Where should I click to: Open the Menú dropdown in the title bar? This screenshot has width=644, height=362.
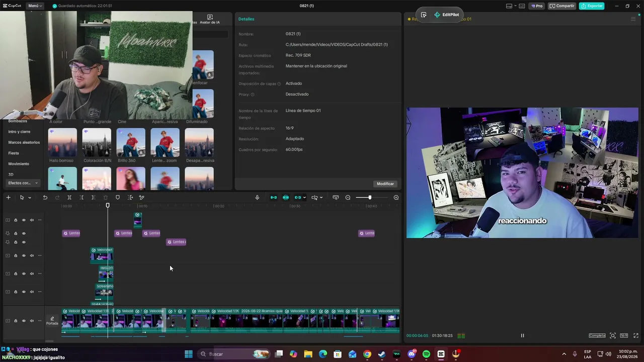click(35, 6)
